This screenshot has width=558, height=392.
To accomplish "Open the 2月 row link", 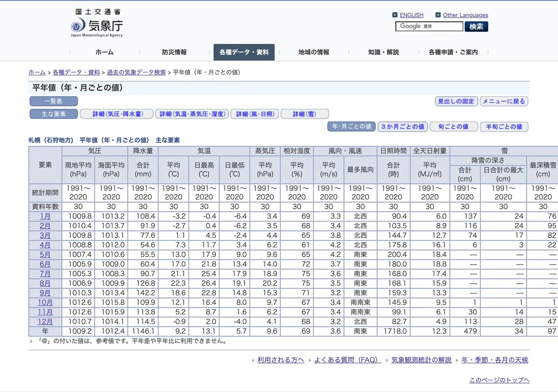I will pos(45,226).
